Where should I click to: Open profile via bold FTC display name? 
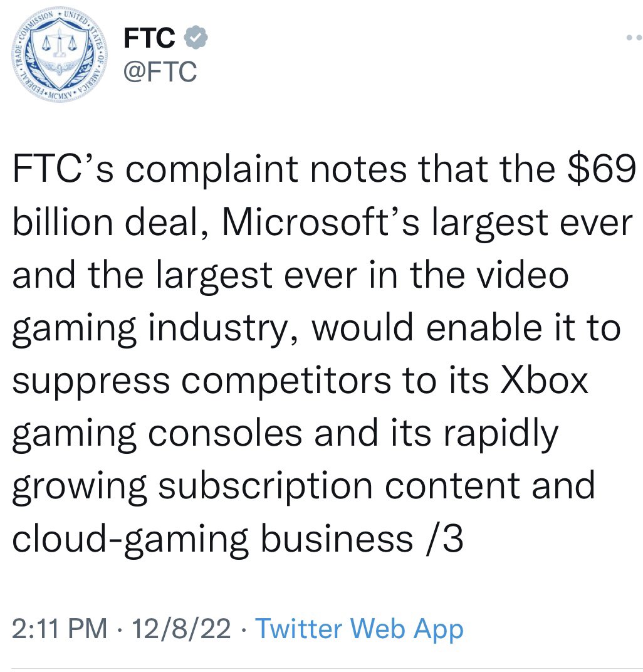click(x=149, y=38)
